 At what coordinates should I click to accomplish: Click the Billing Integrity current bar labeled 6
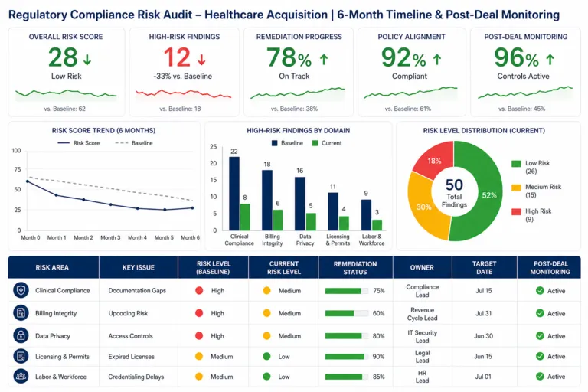point(278,220)
